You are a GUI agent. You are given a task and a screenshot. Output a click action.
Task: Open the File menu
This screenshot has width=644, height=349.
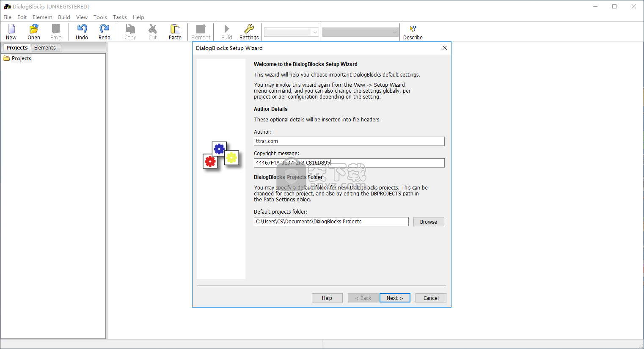click(x=8, y=17)
